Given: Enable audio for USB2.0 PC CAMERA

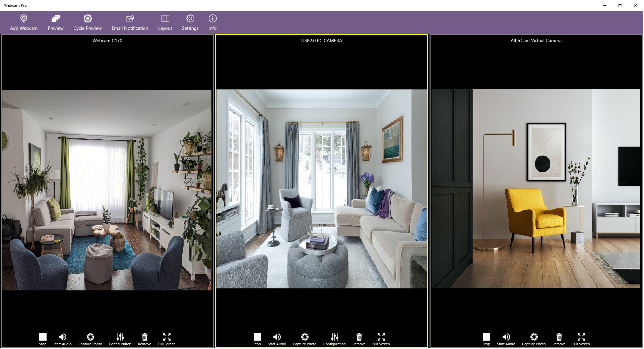Looking at the screenshot, I should 276,338.
